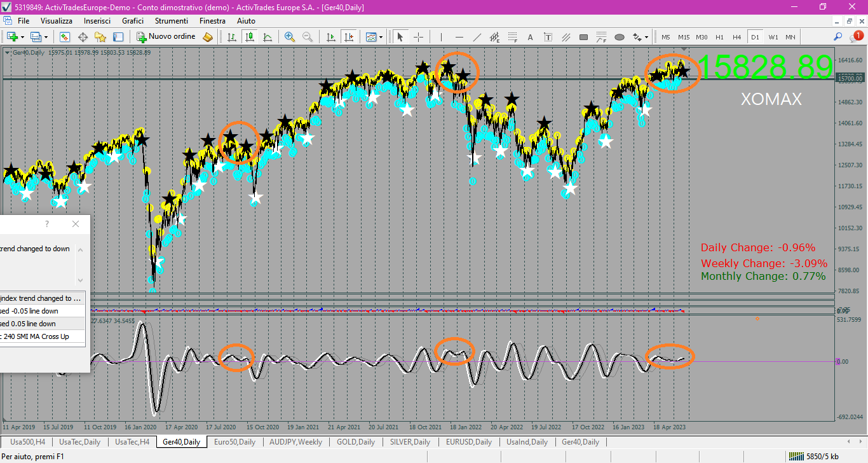Draw a Fibonacci retracement
The height and width of the screenshot is (463, 868).
tap(513, 37)
